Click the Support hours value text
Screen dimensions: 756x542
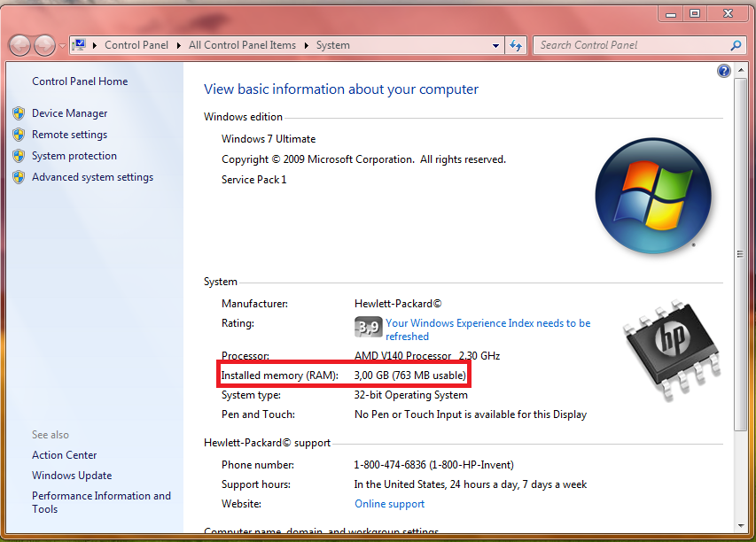[x=470, y=484]
